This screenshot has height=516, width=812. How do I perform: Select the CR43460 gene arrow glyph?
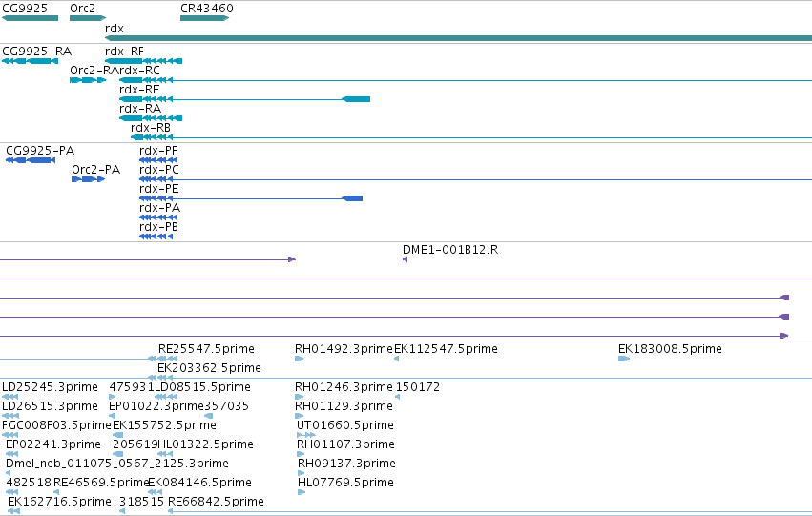(204, 18)
